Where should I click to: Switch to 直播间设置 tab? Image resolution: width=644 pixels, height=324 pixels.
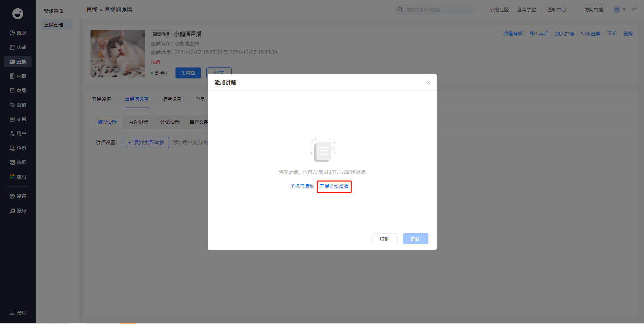tap(137, 99)
